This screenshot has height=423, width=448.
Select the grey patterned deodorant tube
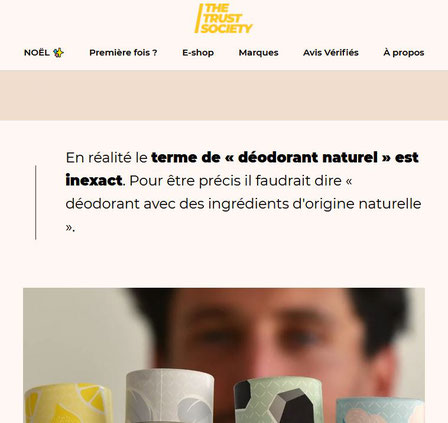(170, 396)
